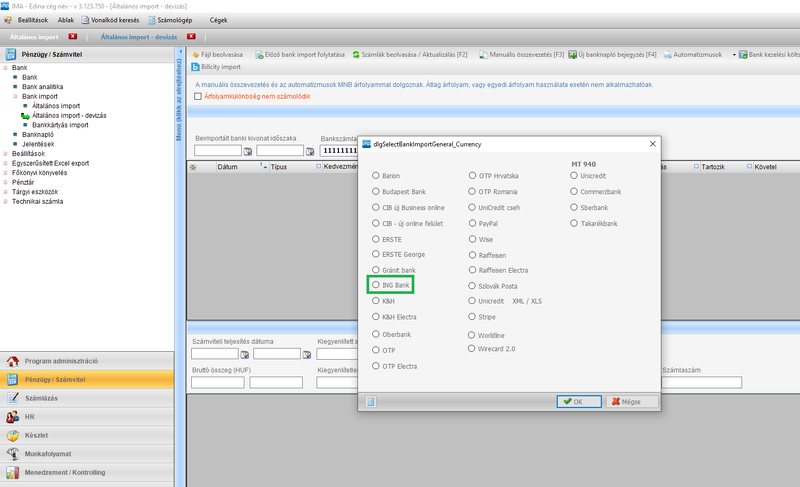Select the PayPal radio button
Viewport: 800px width, 487px height.
(472, 223)
